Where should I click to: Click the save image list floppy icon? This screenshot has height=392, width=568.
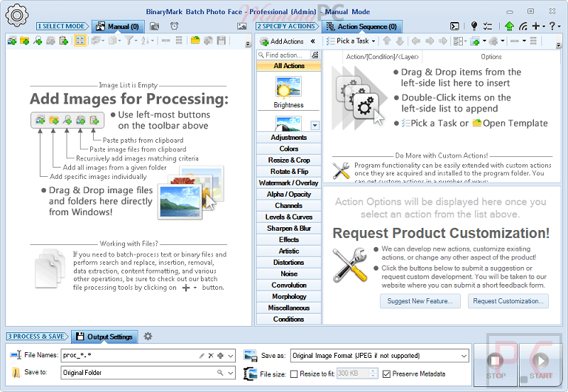(222, 40)
